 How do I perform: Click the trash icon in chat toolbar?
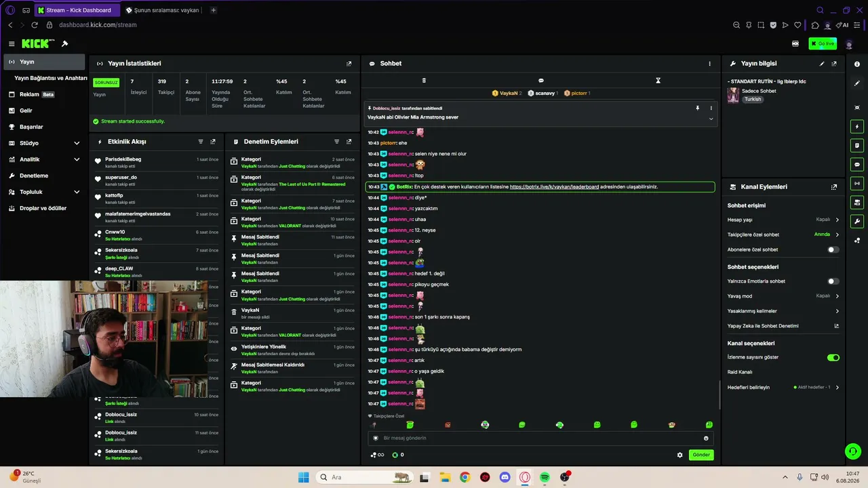click(424, 81)
